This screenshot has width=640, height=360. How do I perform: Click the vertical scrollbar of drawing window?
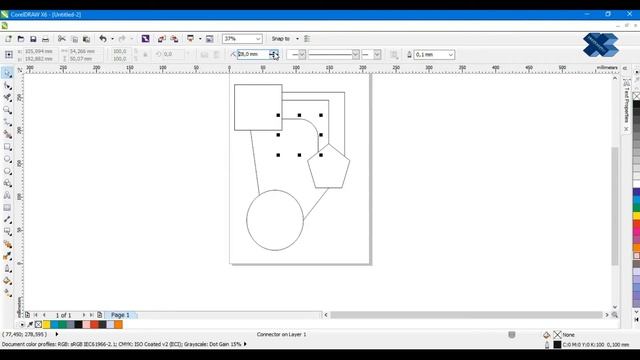click(615, 206)
